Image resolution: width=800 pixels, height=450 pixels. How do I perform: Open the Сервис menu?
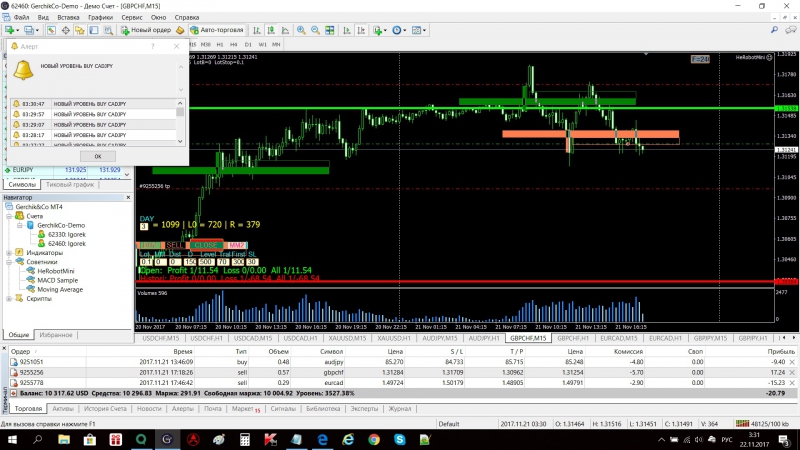point(131,18)
